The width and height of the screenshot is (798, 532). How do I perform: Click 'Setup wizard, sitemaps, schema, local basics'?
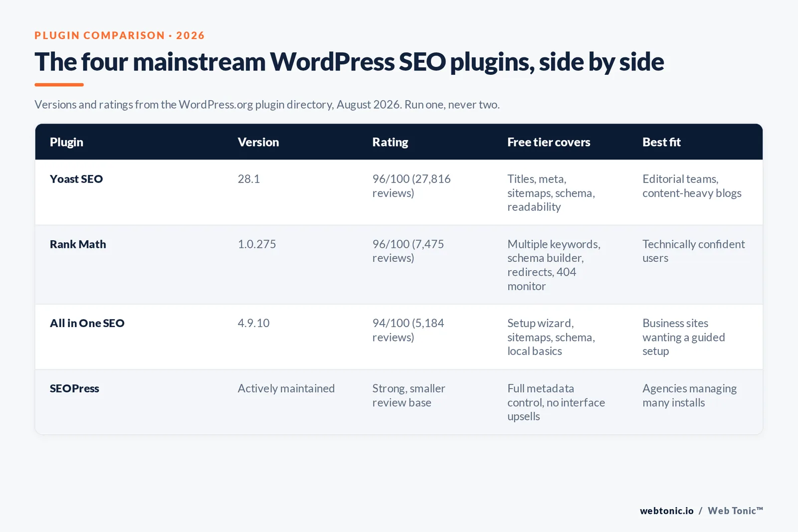[x=551, y=337]
